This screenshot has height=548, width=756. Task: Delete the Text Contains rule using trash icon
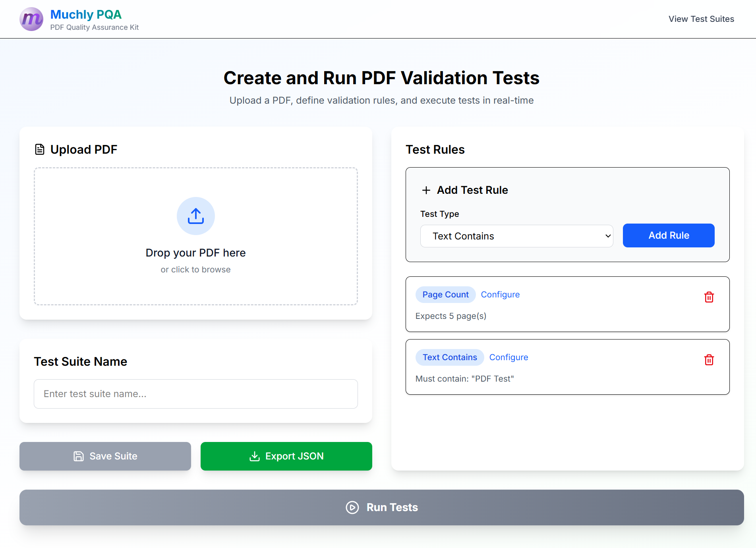(710, 360)
